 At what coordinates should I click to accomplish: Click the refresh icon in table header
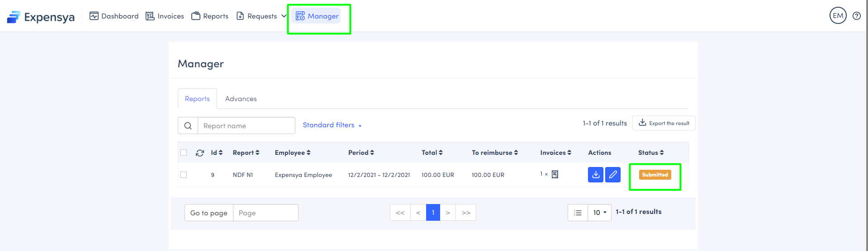(199, 153)
